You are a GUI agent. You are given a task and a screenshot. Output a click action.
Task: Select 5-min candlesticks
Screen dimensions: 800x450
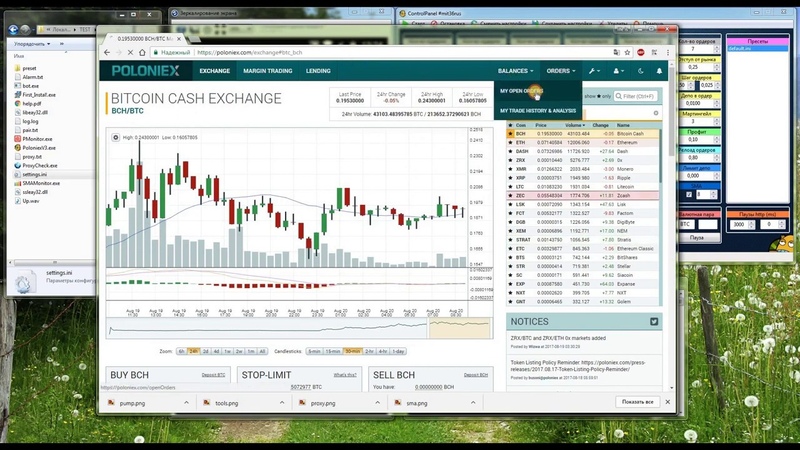click(x=314, y=352)
